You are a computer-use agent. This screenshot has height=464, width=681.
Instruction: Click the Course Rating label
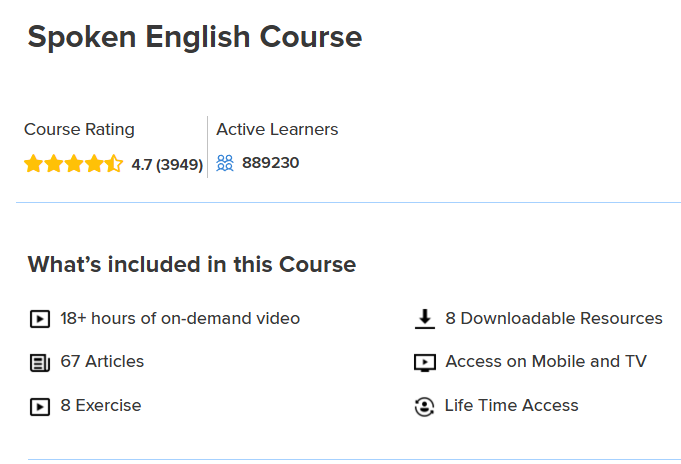point(79,130)
